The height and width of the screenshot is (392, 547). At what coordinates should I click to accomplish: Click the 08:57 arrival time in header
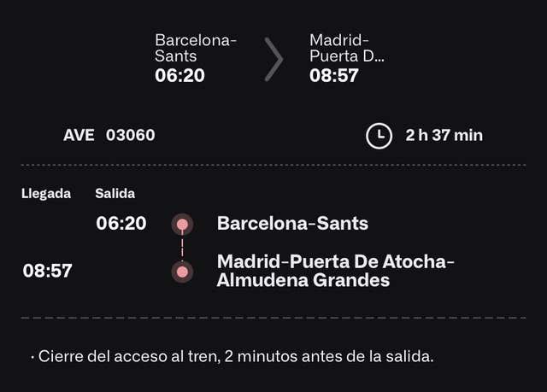(334, 75)
